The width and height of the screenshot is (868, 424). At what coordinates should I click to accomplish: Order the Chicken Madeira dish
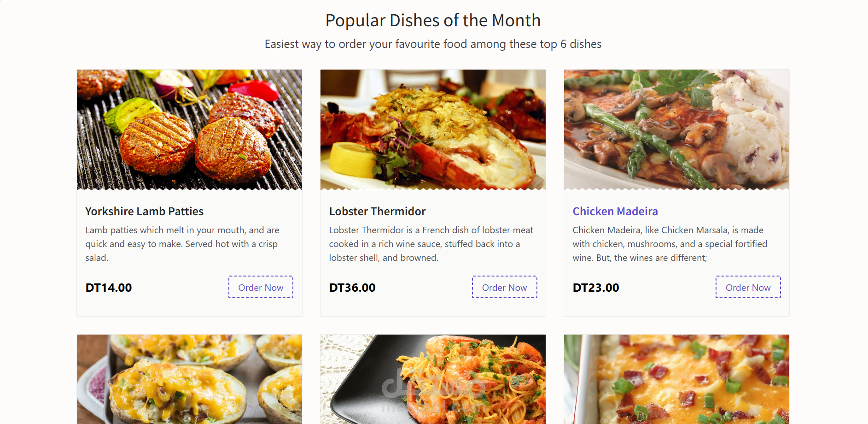pyautogui.click(x=748, y=287)
